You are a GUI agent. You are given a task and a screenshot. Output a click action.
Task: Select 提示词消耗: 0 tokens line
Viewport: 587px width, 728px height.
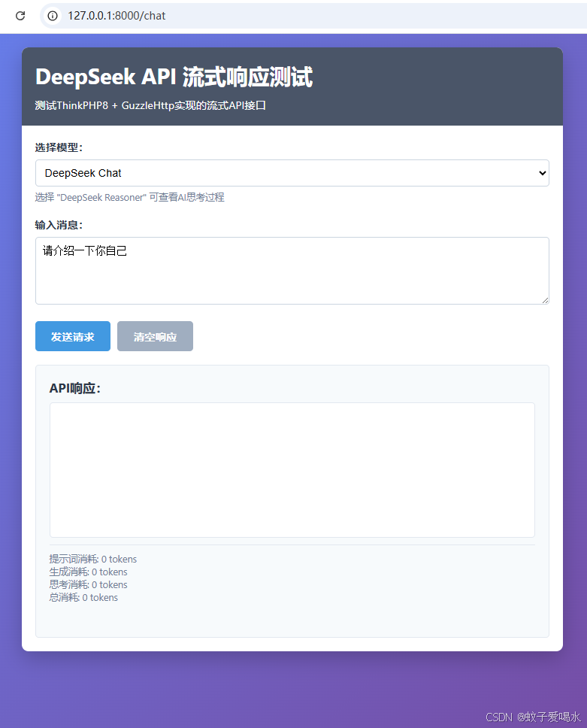pos(92,559)
